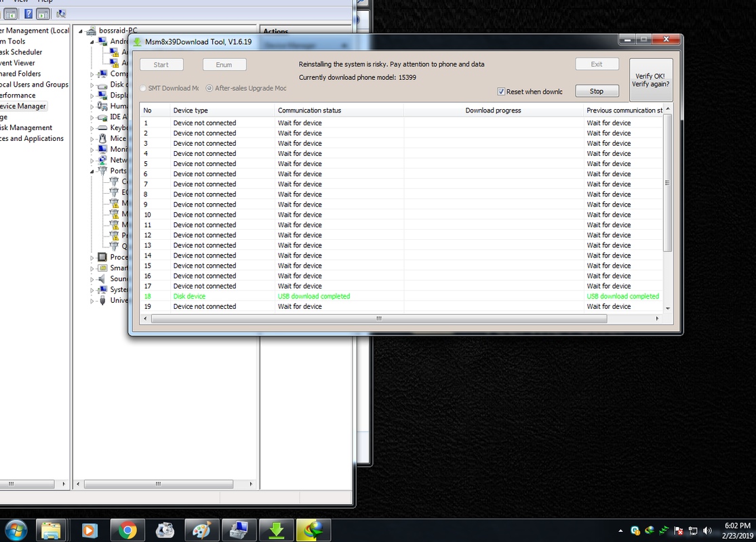Click the Processors chip icon in Device Manager
This screenshot has height=542, width=756.
tap(102, 257)
